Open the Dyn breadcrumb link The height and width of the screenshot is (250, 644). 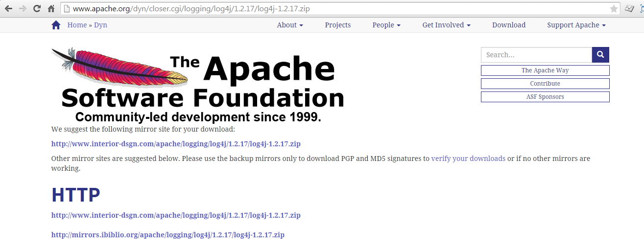(100, 25)
